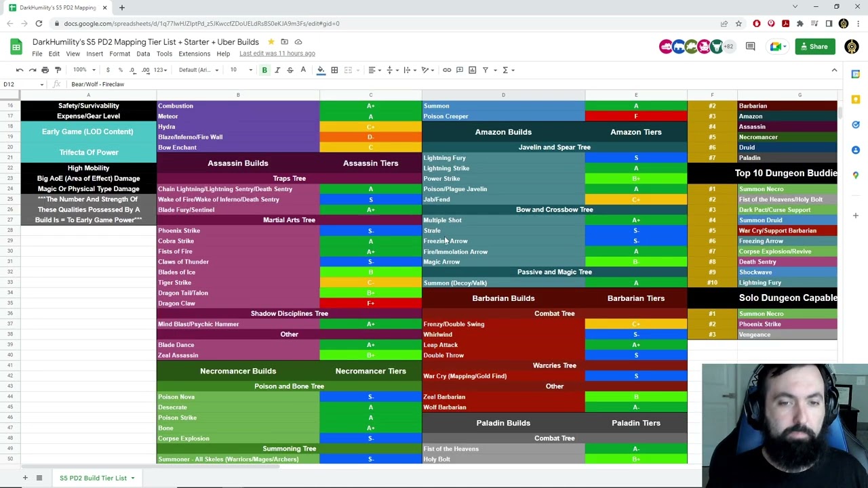
Task: Open the Extensions menu
Action: 194,54
